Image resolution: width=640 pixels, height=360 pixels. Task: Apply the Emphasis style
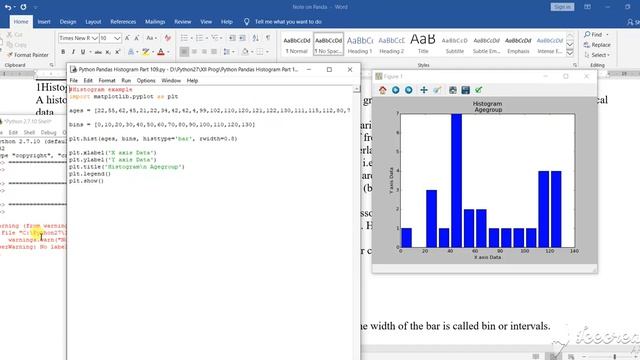[x=518, y=44]
